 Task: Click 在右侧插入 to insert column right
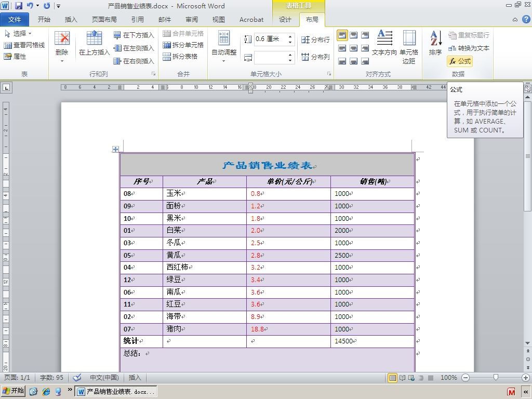point(134,61)
